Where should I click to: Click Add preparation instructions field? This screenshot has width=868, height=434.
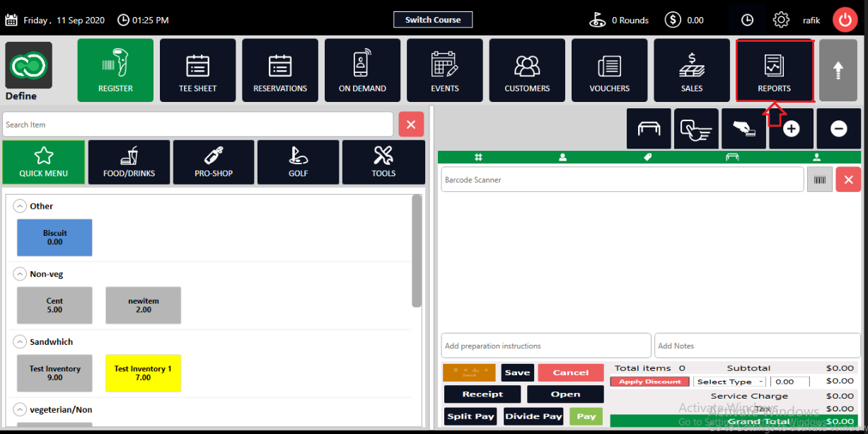click(545, 346)
